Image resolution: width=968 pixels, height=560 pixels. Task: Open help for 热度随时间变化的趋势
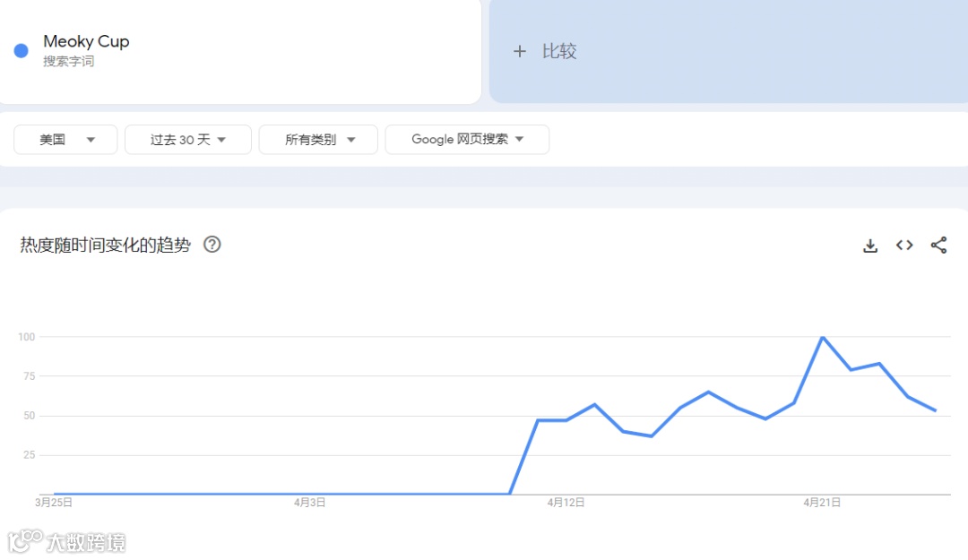pos(212,245)
